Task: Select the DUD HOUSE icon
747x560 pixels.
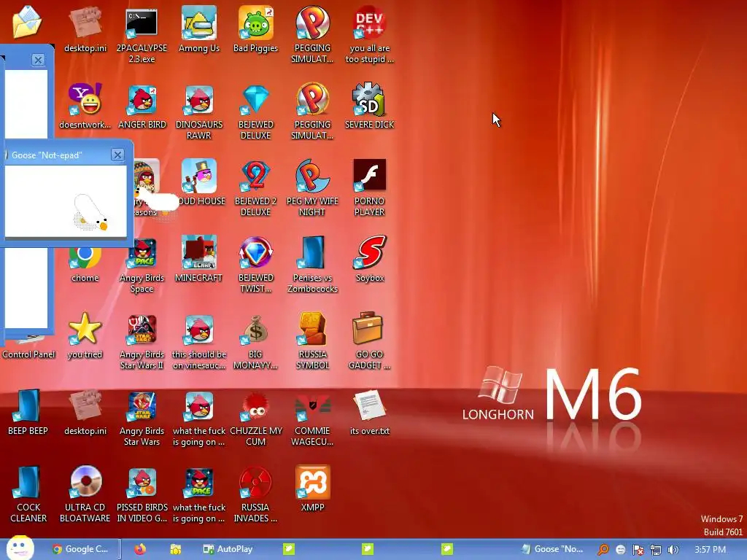Action: [x=200, y=176]
